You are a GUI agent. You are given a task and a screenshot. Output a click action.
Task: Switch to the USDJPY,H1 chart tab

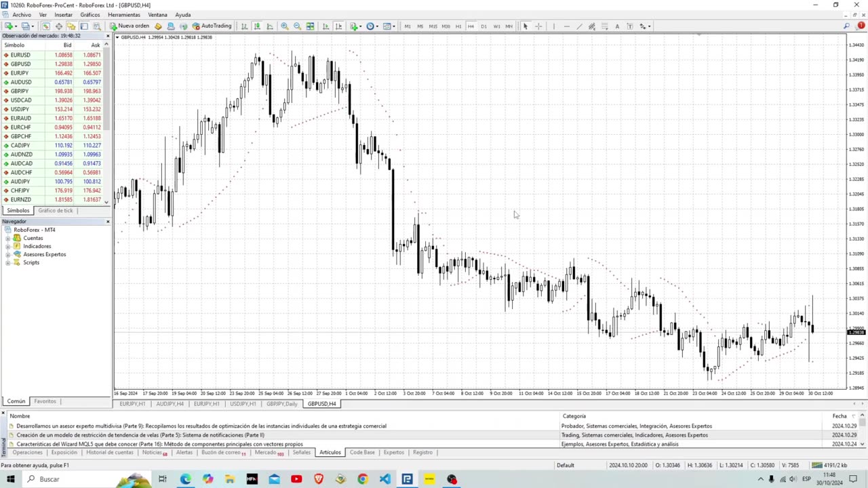(242, 404)
